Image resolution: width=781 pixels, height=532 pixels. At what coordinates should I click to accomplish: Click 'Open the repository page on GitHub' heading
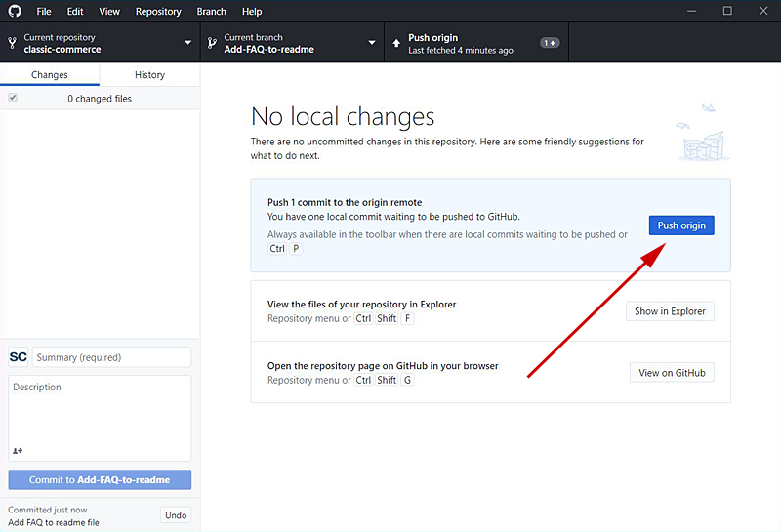pos(383,366)
